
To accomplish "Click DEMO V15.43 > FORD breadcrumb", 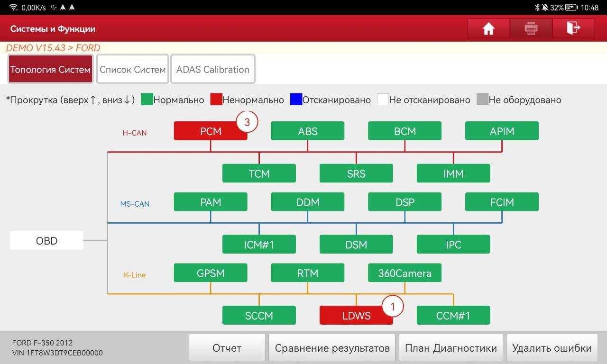I will tap(53, 48).
